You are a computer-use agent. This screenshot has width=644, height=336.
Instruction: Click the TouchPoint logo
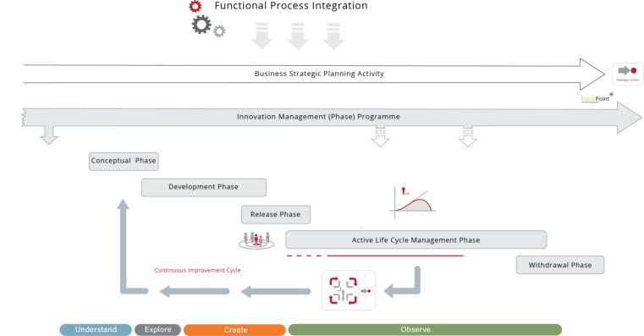[597, 98]
